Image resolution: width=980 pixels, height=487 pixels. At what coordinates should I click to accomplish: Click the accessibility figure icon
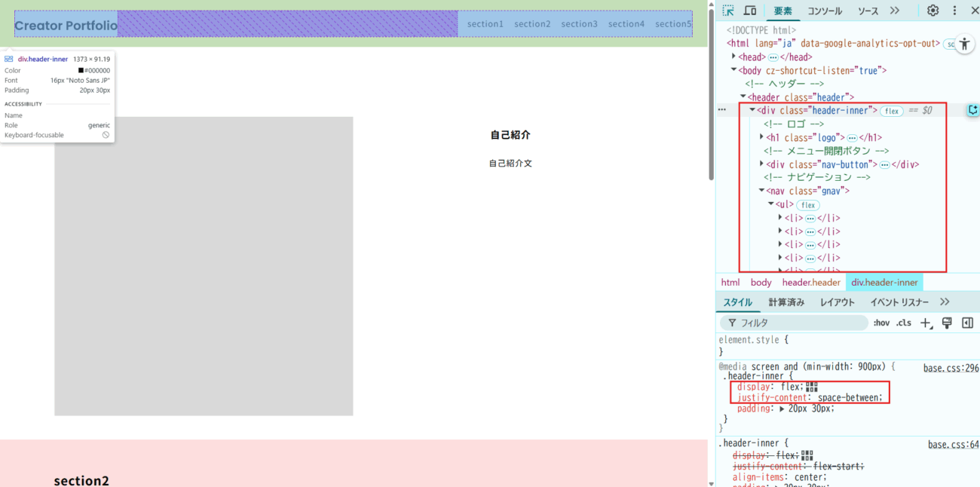[964, 44]
